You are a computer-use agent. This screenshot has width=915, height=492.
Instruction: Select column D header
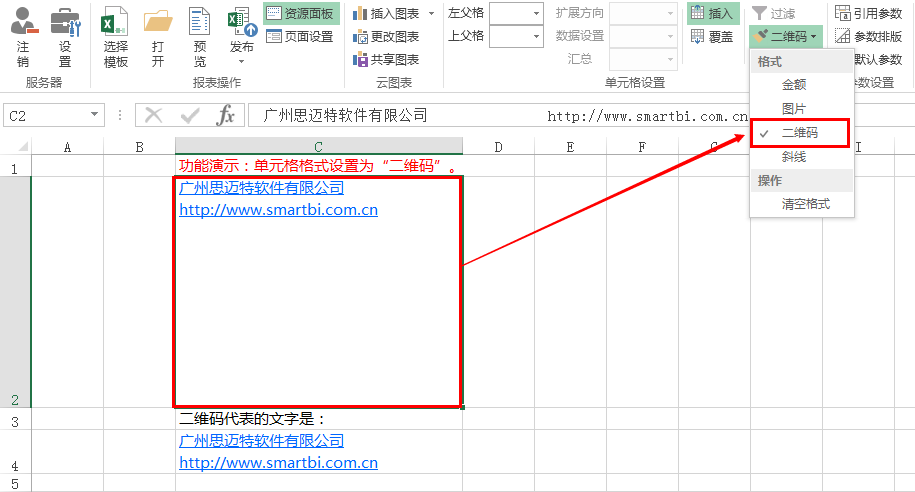tap(498, 146)
